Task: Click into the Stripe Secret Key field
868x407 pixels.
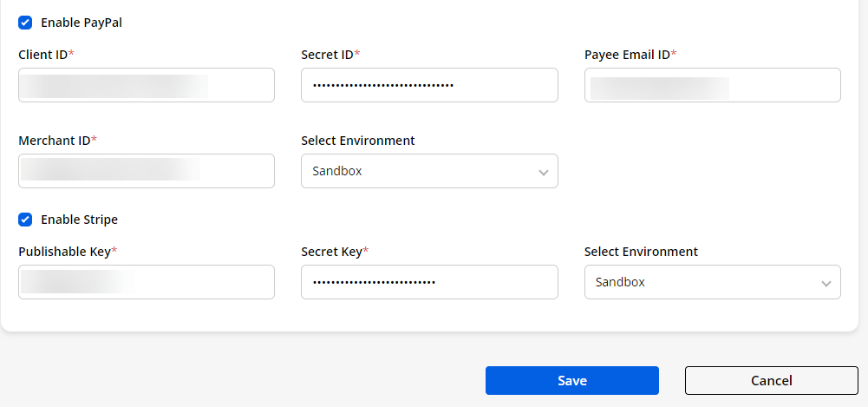Action: 429,282
